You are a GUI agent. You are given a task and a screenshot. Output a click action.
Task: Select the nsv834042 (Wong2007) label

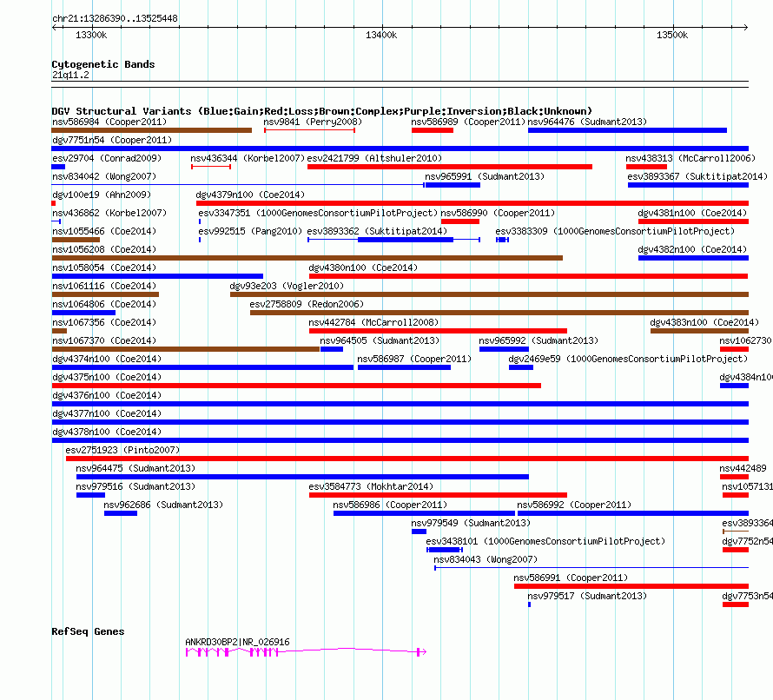click(104, 176)
